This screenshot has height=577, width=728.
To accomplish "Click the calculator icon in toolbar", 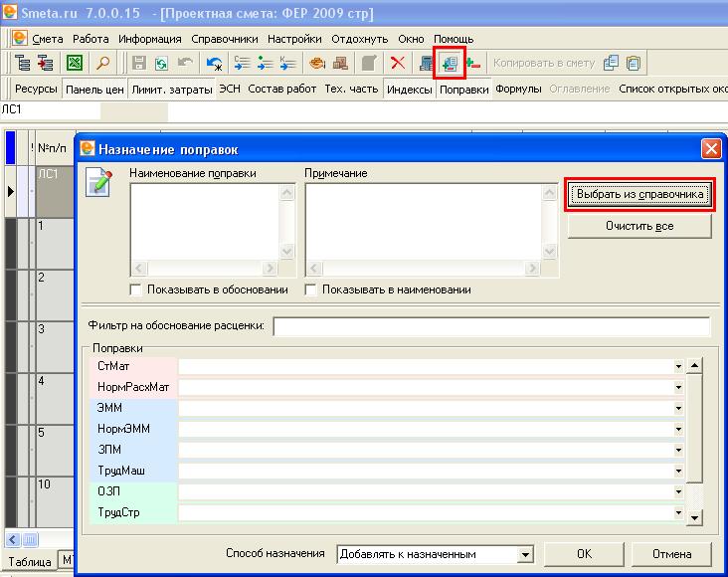I will tap(427, 63).
